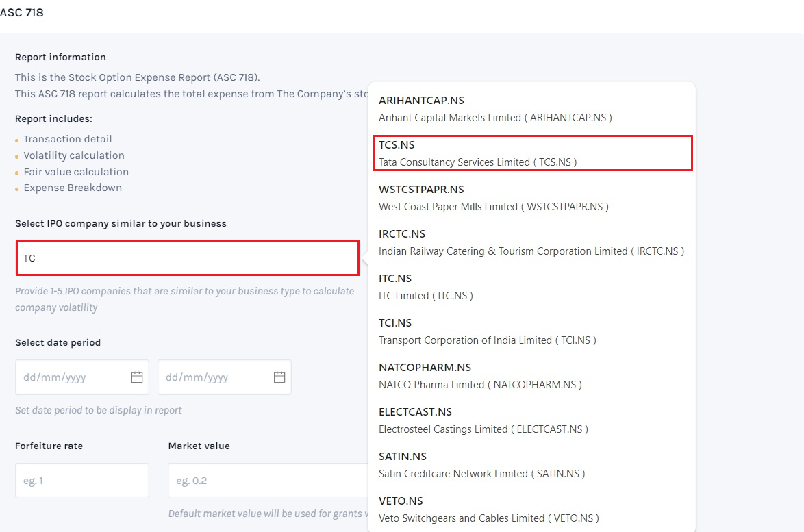Choose SATIN.NS Satin Creditcare Network
Viewport: 804px width, 532px height.
point(531,466)
